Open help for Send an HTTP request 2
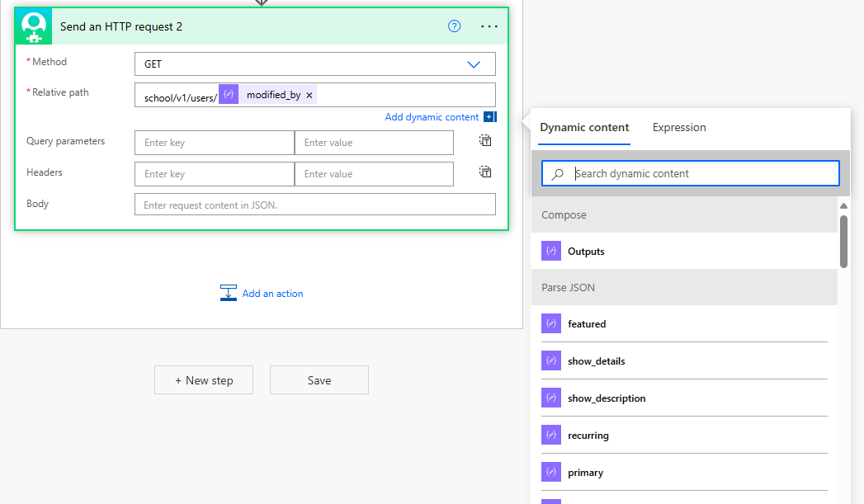Viewport: 864px width, 504px height. [454, 26]
